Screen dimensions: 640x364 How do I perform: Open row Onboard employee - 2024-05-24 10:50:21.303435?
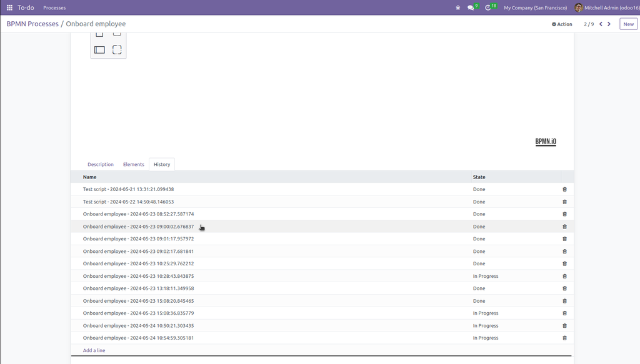[x=322, y=326]
